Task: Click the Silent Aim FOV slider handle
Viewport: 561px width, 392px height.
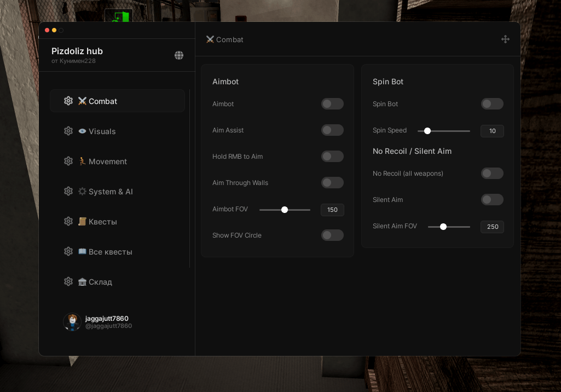Action: pos(443,227)
